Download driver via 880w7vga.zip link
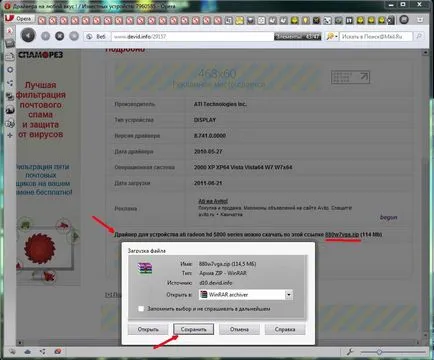Screen dimensions: 434x360 click(x=342, y=234)
